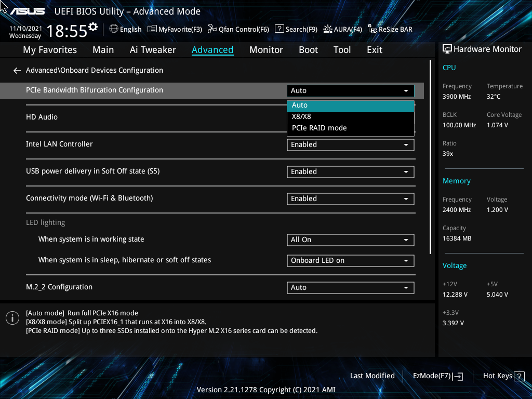Viewport: 532px width, 399px height.
Task: Click the Hot Keys question mark icon
Action: (519, 376)
